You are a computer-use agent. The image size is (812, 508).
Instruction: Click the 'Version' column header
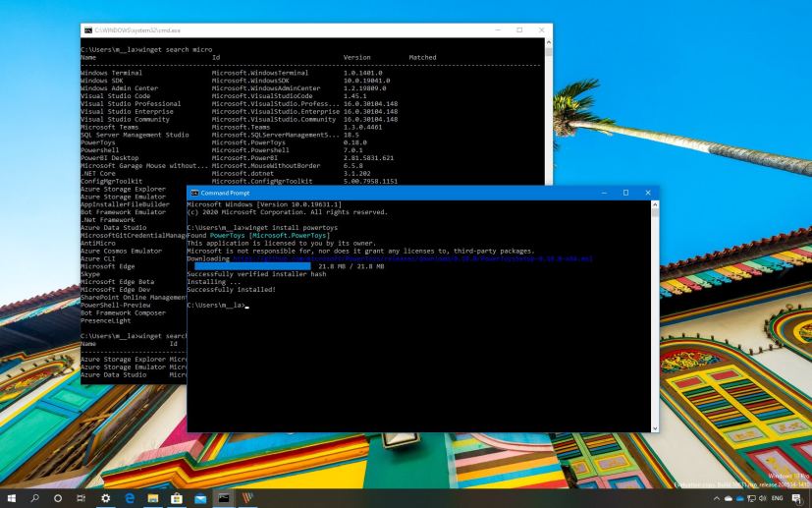[x=356, y=58]
